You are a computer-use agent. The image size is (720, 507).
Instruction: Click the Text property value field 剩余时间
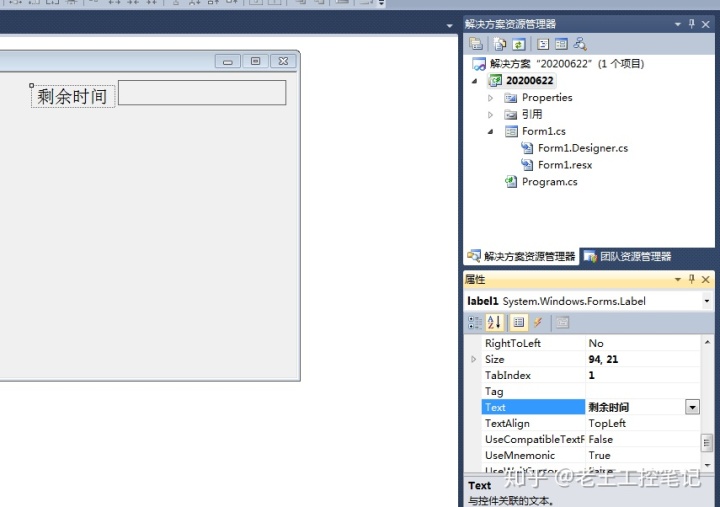(635, 407)
